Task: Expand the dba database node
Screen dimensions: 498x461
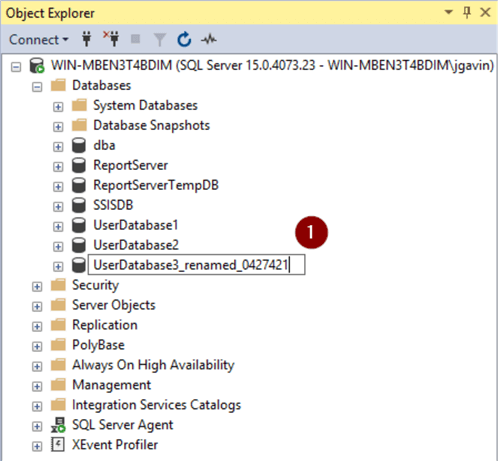Action: (x=58, y=147)
